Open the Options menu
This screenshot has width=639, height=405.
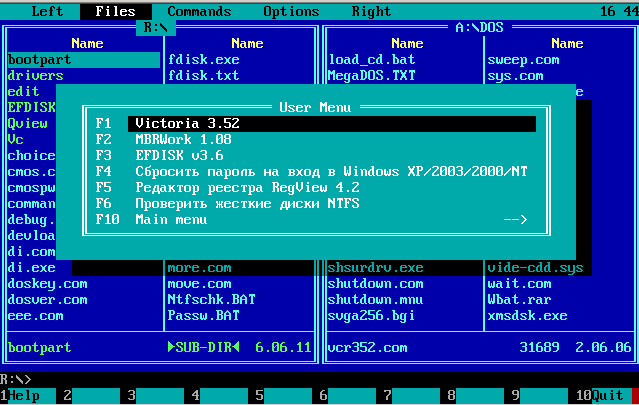click(291, 11)
